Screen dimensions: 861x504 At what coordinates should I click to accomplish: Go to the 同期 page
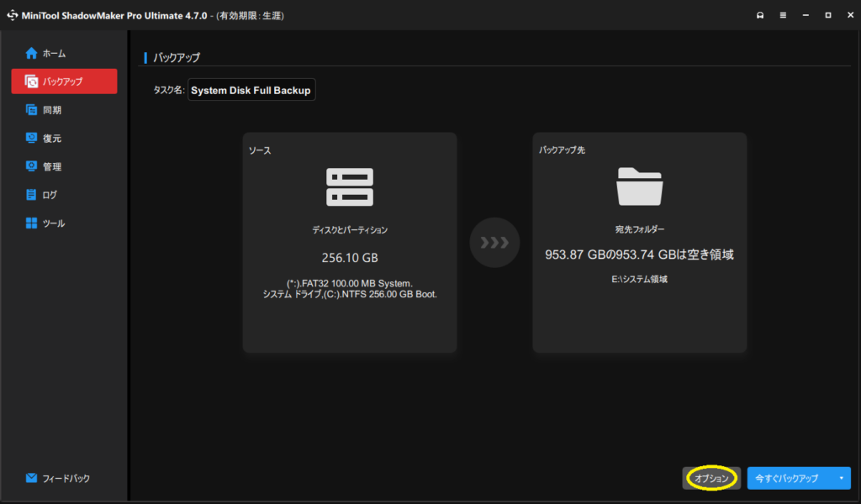point(64,110)
